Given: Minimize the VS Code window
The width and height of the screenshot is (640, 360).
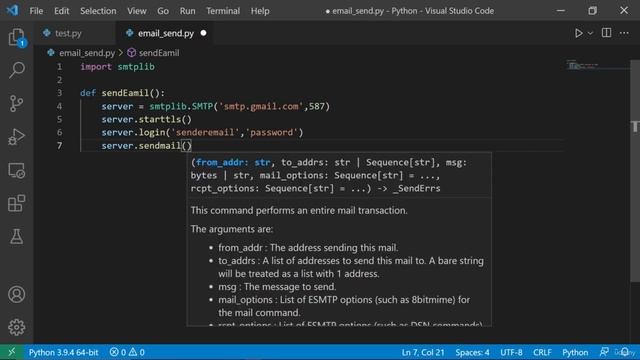Looking at the screenshot, I should pos(561,11).
